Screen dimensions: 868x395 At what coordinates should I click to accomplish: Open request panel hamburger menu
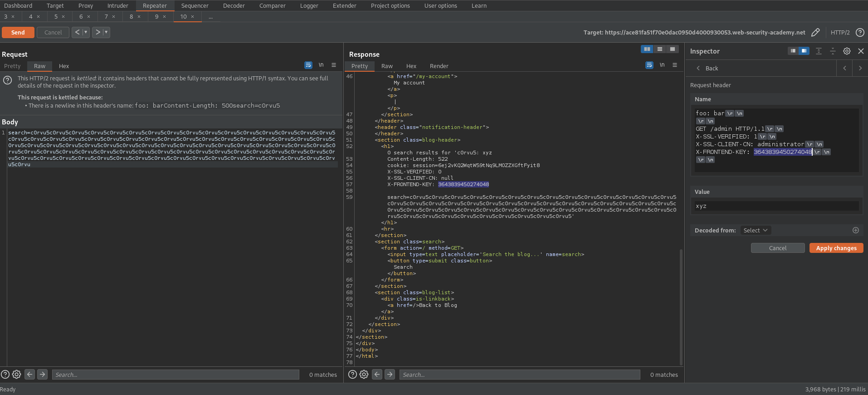tap(334, 65)
